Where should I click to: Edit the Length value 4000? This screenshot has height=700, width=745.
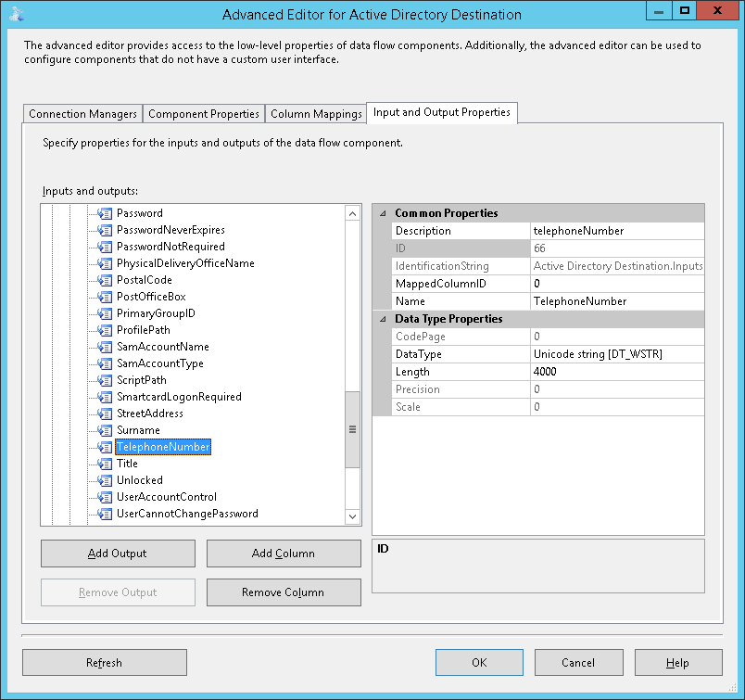tap(617, 372)
